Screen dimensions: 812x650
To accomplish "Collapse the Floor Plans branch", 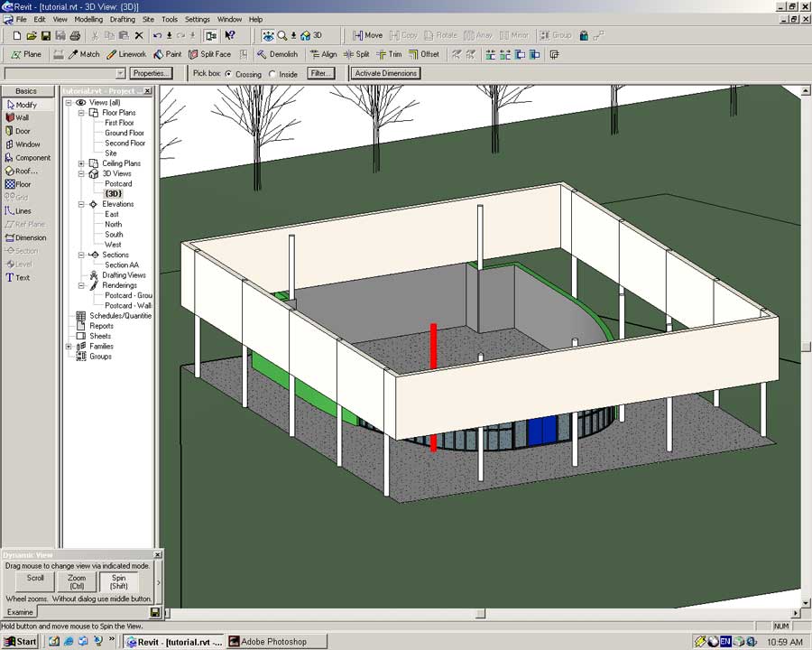I will 81,113.
